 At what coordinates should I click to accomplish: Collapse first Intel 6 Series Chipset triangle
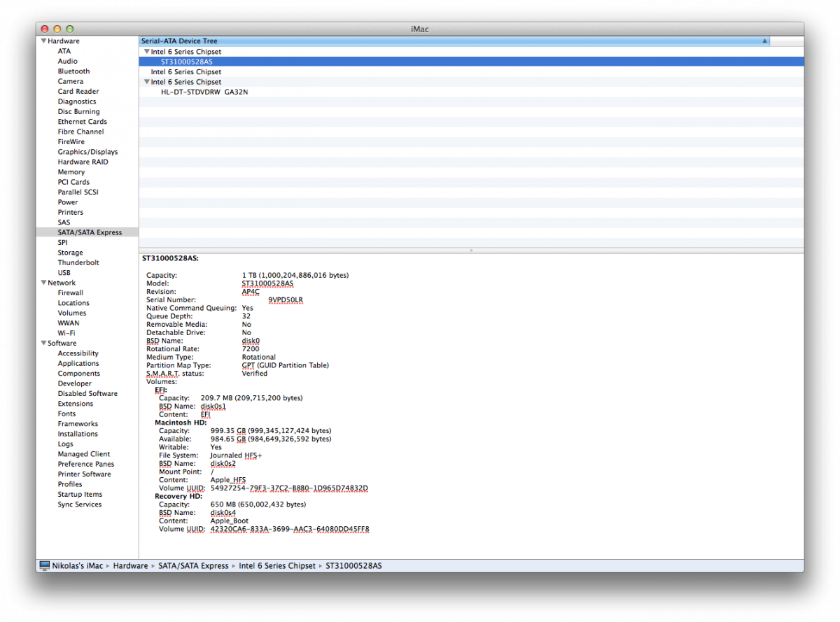click(x=147, y=52)
